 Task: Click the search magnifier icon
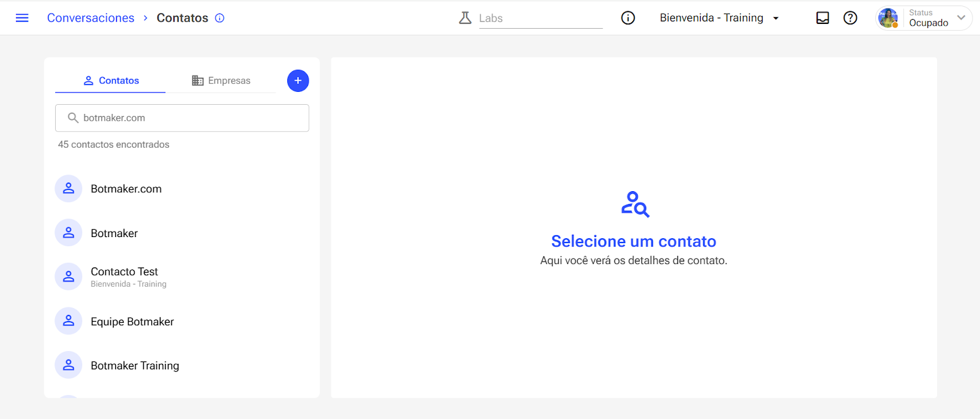point(73,118)
